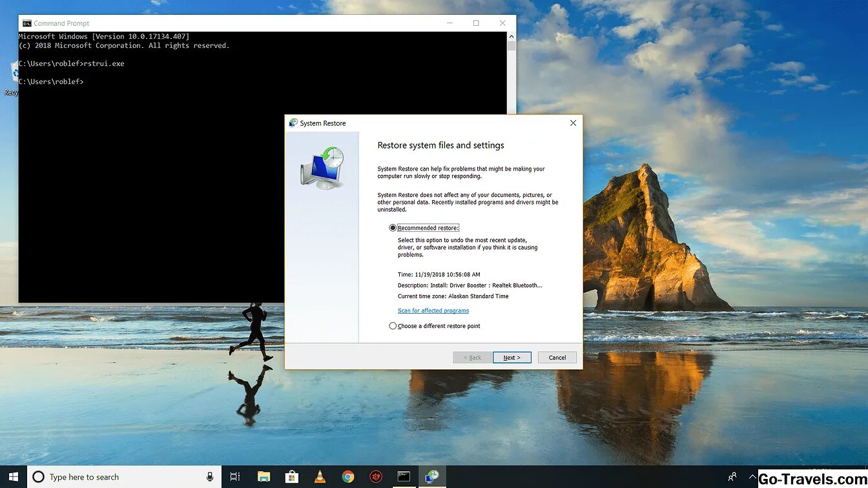Image resolution: width=868 pixels, height=488 pixels.
Task: Open the red Driver Booster taskbar icon
Action: 376,477
